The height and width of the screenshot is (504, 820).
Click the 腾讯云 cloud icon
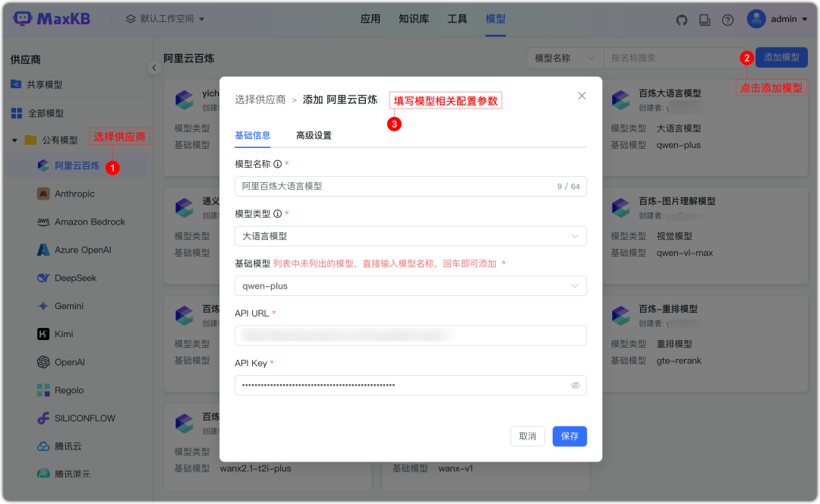click(x=43, y=446)
